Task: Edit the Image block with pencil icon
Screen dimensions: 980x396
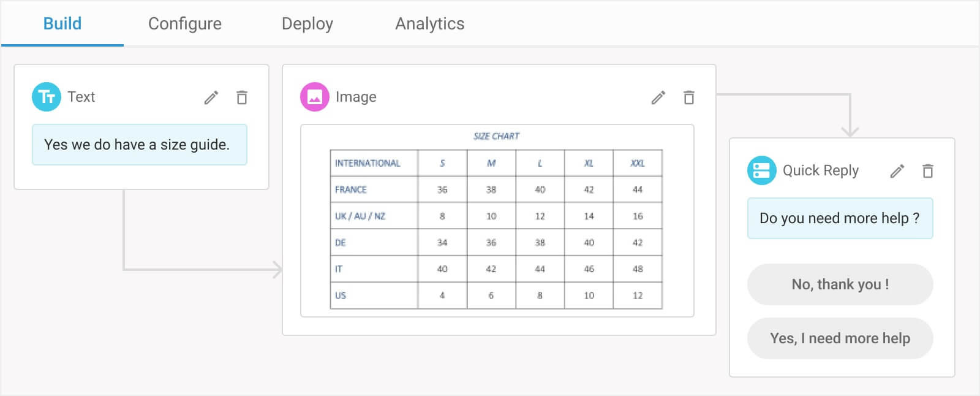Action: [658, 97]
